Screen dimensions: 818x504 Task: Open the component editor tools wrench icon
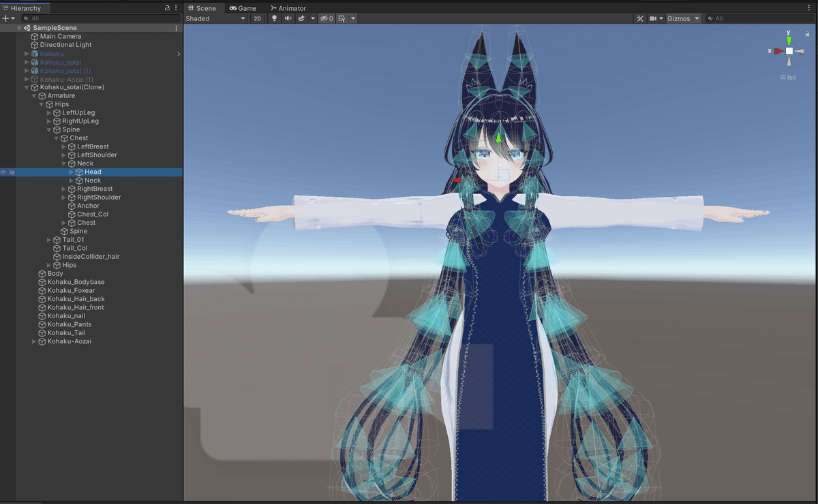(640, 18)
